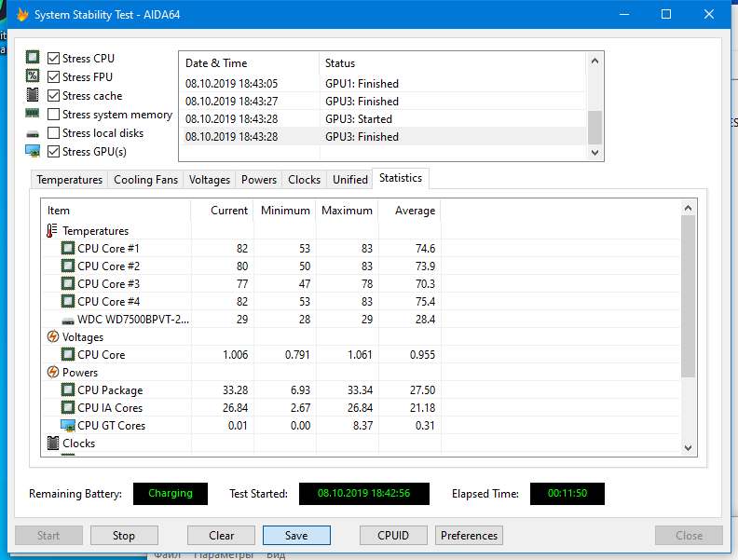Select the log row 18:43:27 GPU3: Finished
The width and height of the screenshot is (738, 560).
[x=384, y=102]
